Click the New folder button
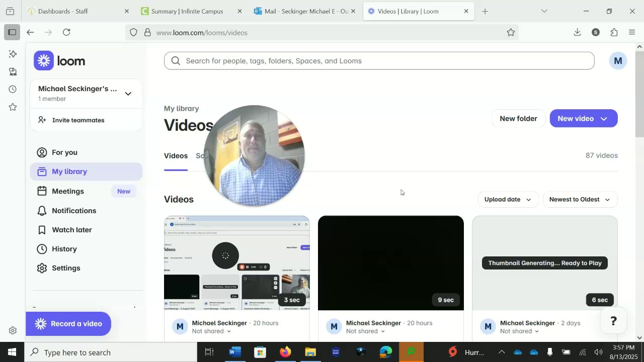 click(x=518, y=119)
